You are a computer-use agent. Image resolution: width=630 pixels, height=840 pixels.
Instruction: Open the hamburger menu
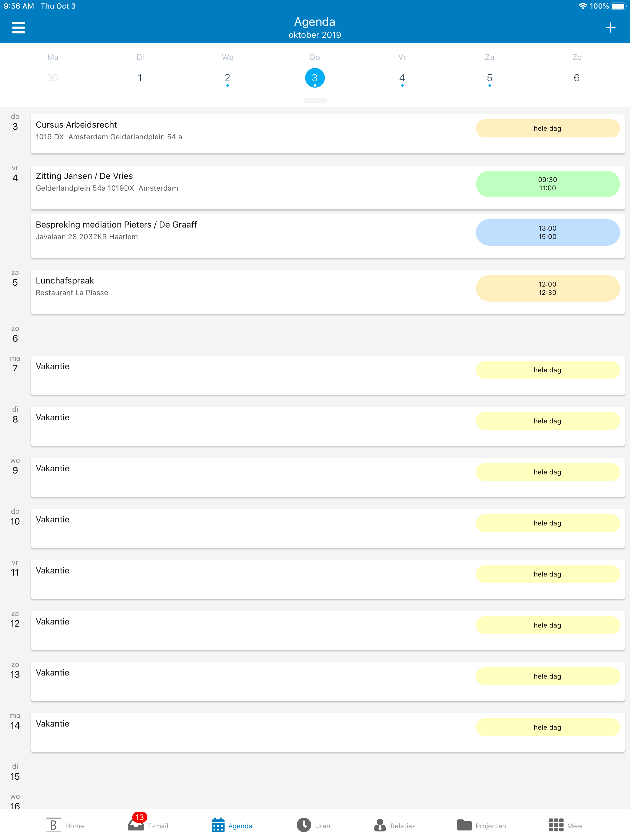click(18, 28)
